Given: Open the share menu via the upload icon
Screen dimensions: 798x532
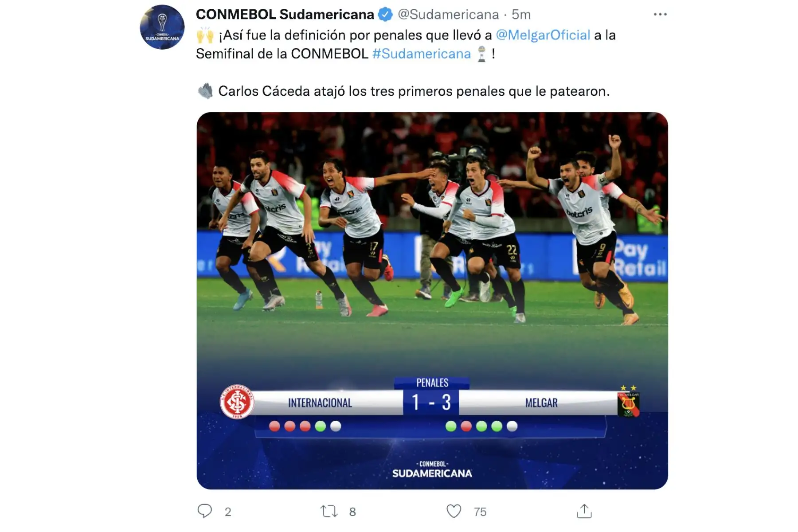Looking at the screenshot, I should tap(584, 511).
